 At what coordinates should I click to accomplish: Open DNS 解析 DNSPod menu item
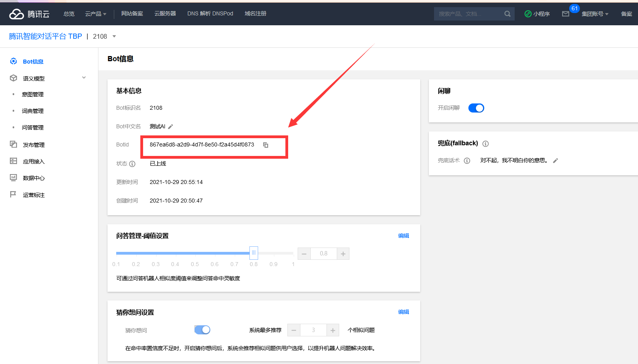(210, 13)
